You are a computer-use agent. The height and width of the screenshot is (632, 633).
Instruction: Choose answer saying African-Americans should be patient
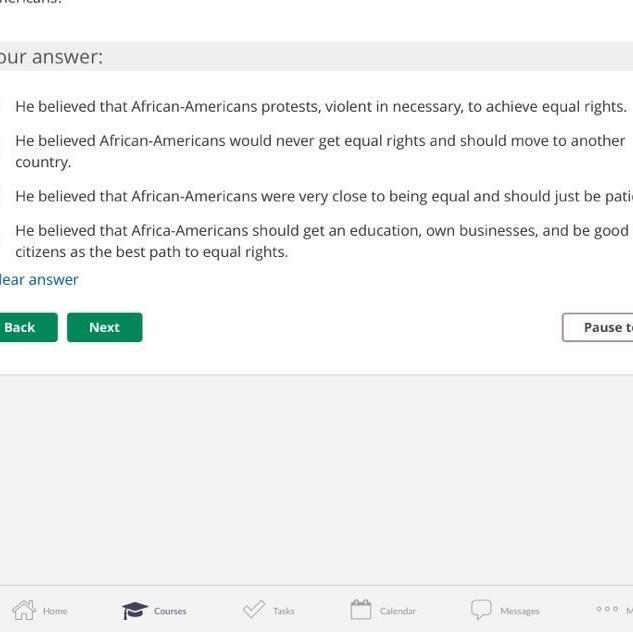(320, 196)
